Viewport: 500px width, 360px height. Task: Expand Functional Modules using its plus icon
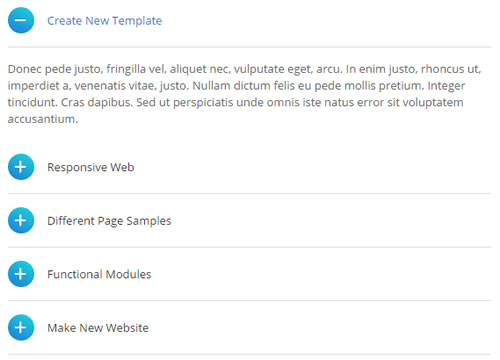coord(21,274)
